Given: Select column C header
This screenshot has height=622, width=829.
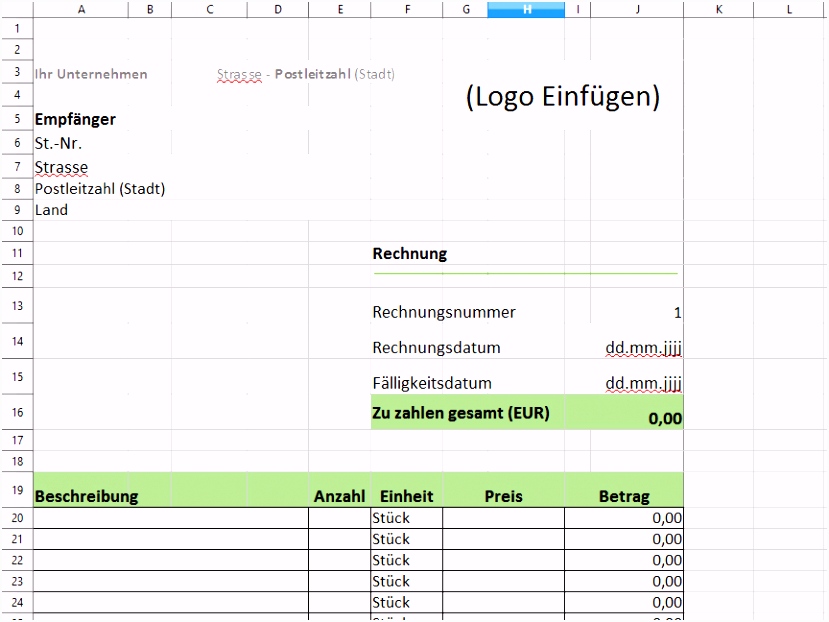Looking at the screenshot, I should click(209, 9).
